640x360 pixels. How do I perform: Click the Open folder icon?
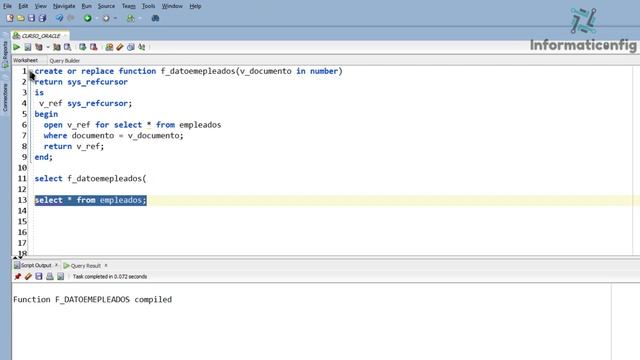20,18
